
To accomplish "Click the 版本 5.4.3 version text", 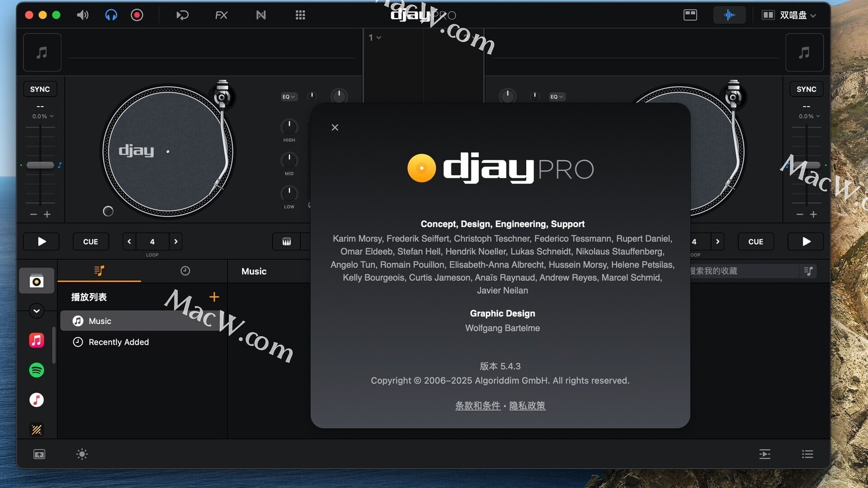I will pyautogui.click(x=500, y=366).
